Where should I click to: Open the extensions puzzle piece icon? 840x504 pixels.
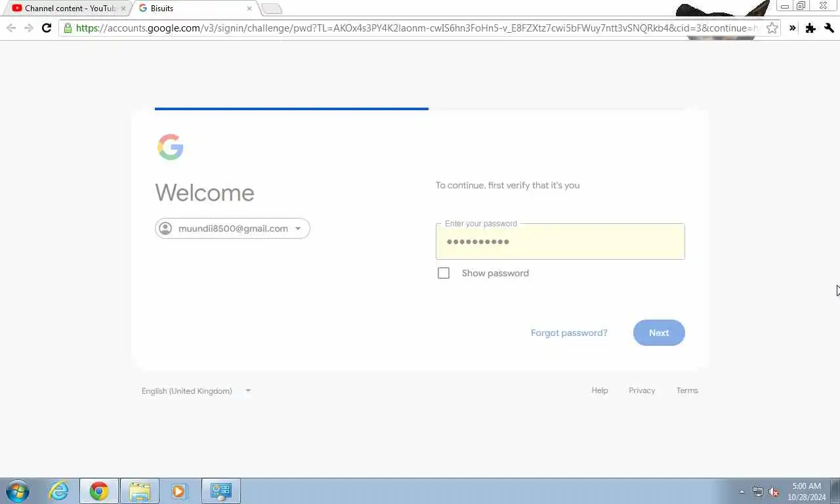coord(810,28)
